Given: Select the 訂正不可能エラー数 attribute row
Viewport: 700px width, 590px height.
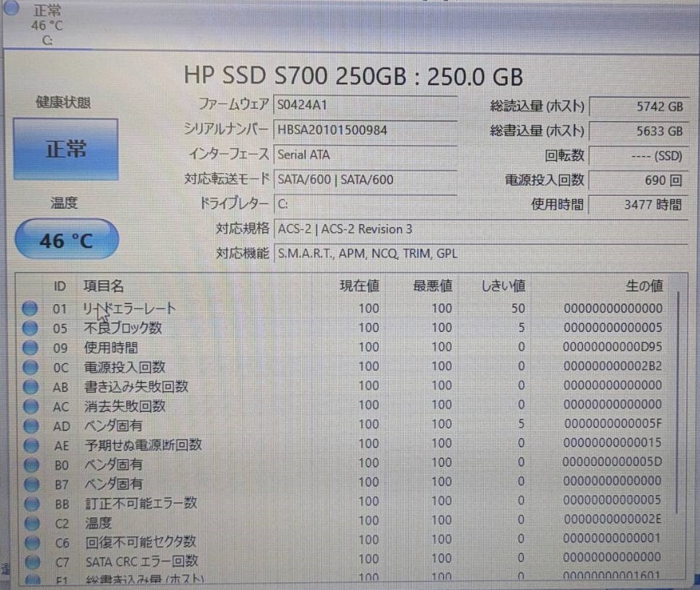Looking at the screenshot, I should tap(343, 502).
